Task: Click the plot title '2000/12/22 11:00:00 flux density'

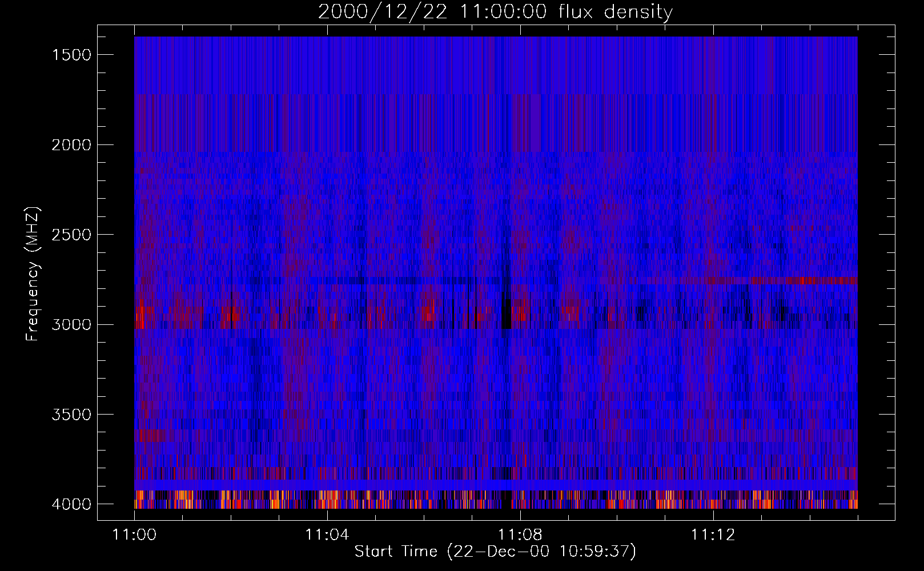Action: (x=495, y=12)
